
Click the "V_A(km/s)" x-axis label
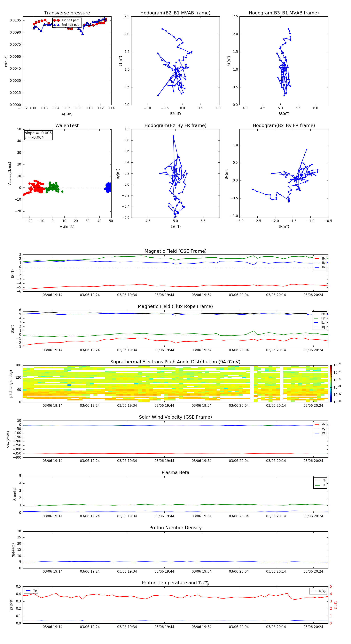67,227
